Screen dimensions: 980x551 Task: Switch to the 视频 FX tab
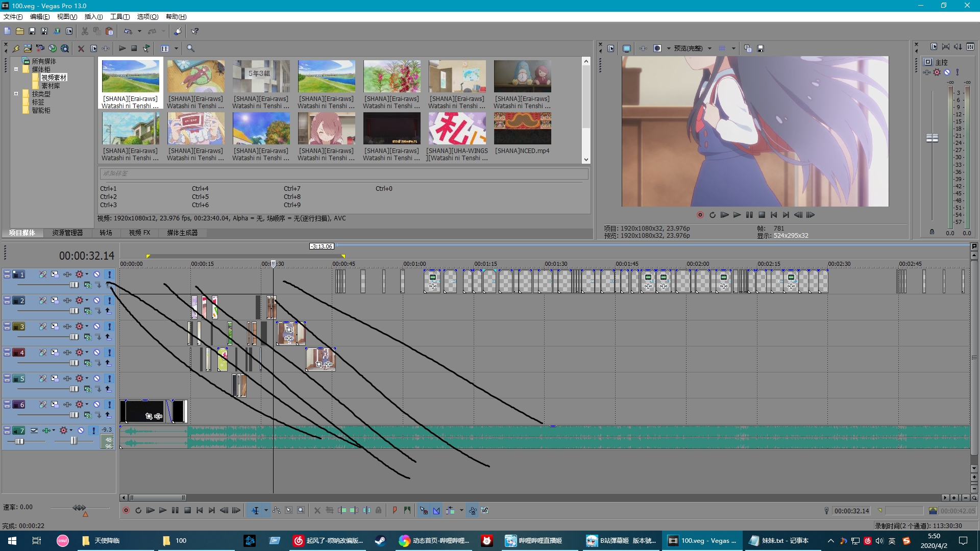tap(139, 233)
